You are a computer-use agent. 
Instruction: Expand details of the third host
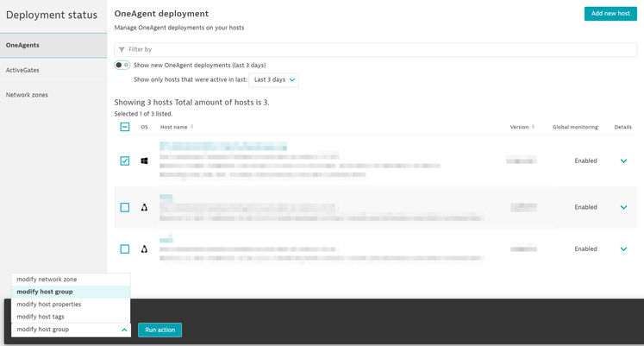click(x=623, y=249)
